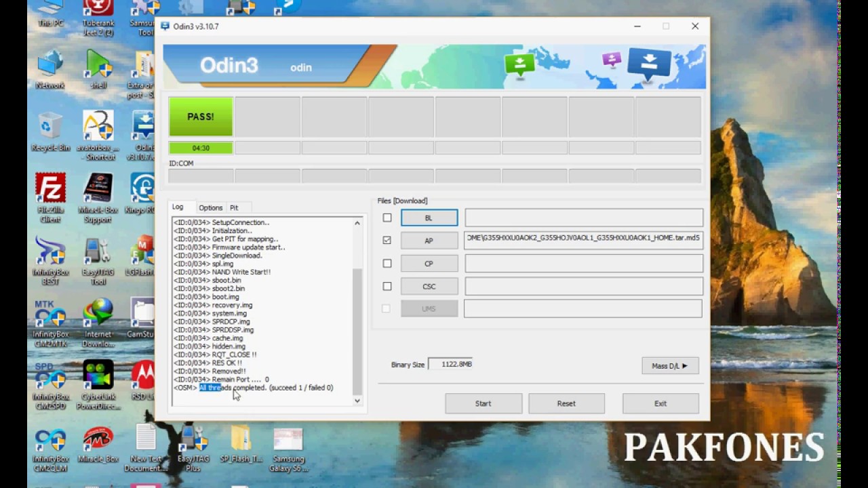Launch InfinityBox CM2SPD shortcut
Image resolution: width=868 pixels, height=488 pixels.
point(50,386)
